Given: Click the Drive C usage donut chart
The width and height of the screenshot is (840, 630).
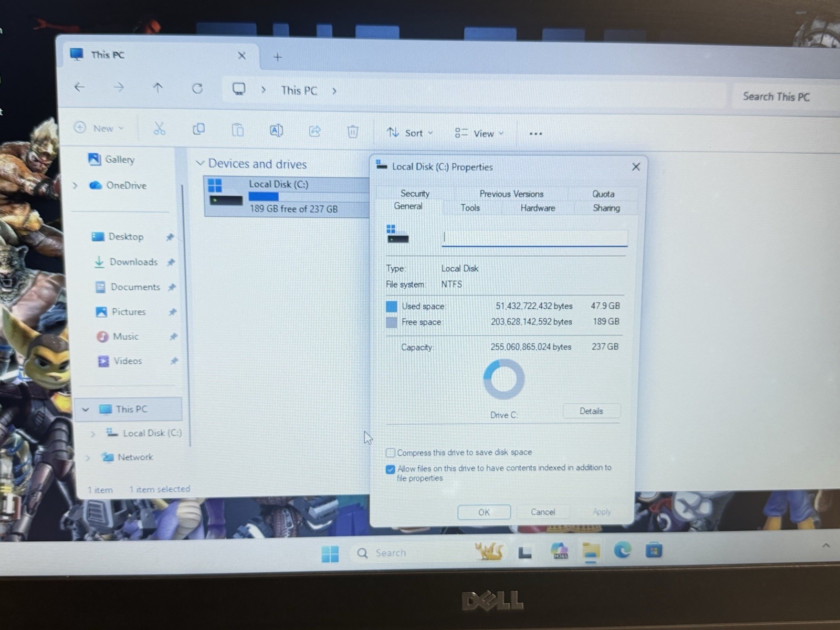Looking at the screenshot, I should click(503, 379).
